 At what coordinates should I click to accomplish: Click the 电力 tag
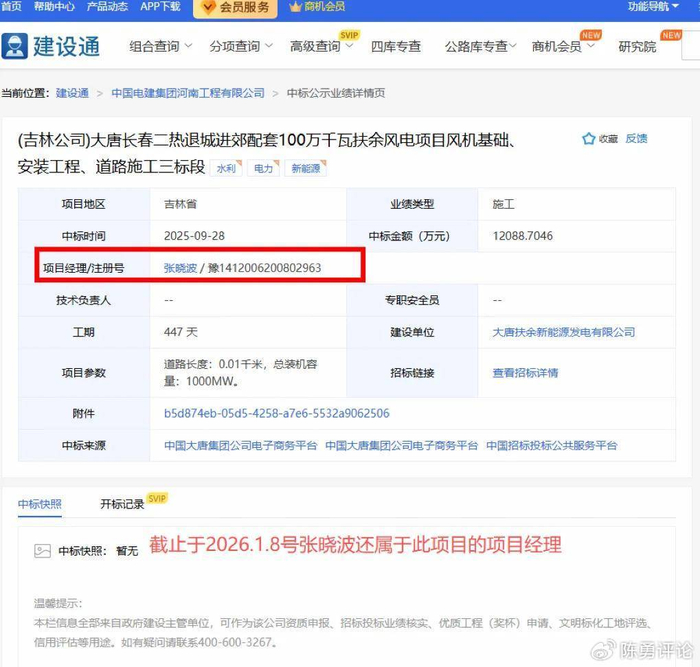(263, 168)
